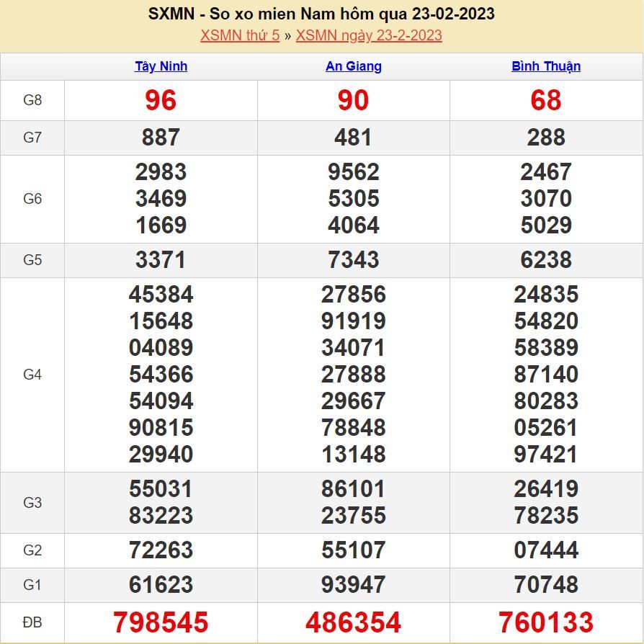Open the An Giang province link
Image resolution: width=644 pixels, height=644 pixels.
point(354,66)
